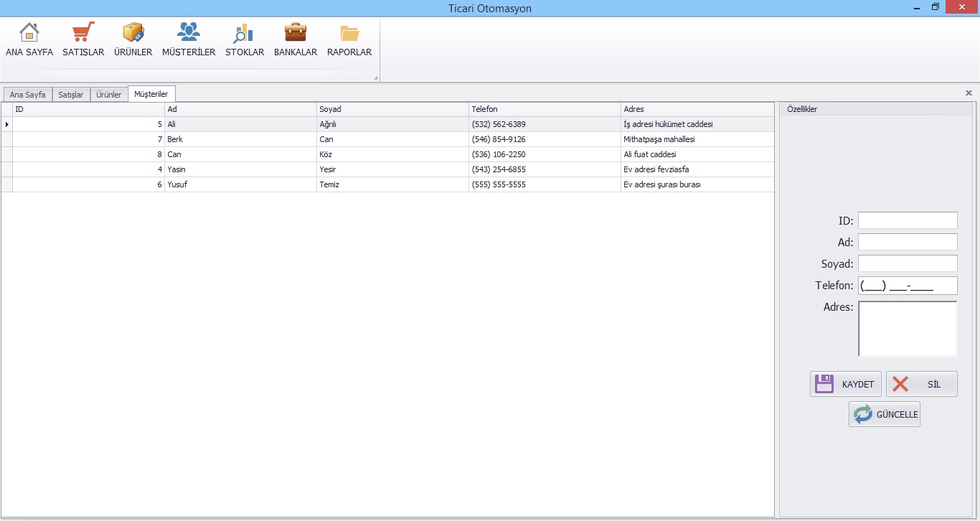The width and height of the screenshot is (980, 521).
Task: Focus the Soyad input field
Action: [x=908, y=263]
